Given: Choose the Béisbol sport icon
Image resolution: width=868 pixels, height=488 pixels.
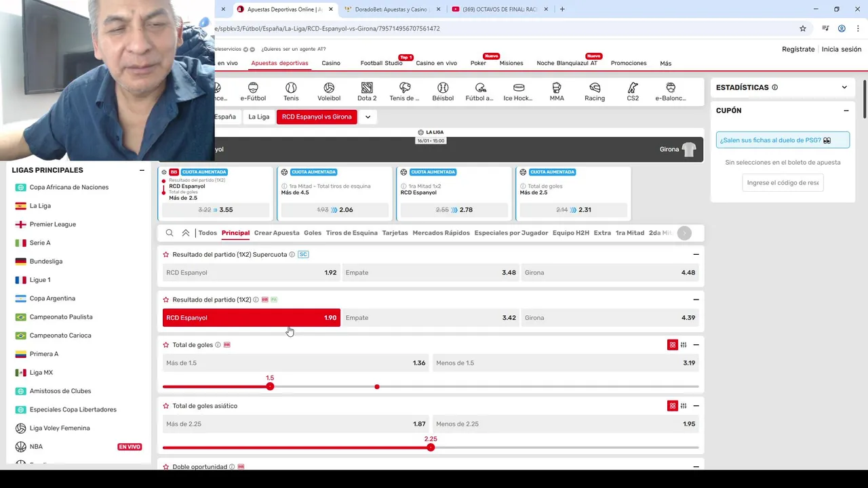Looking at the screenshot, I should click(x=443, y=91).
